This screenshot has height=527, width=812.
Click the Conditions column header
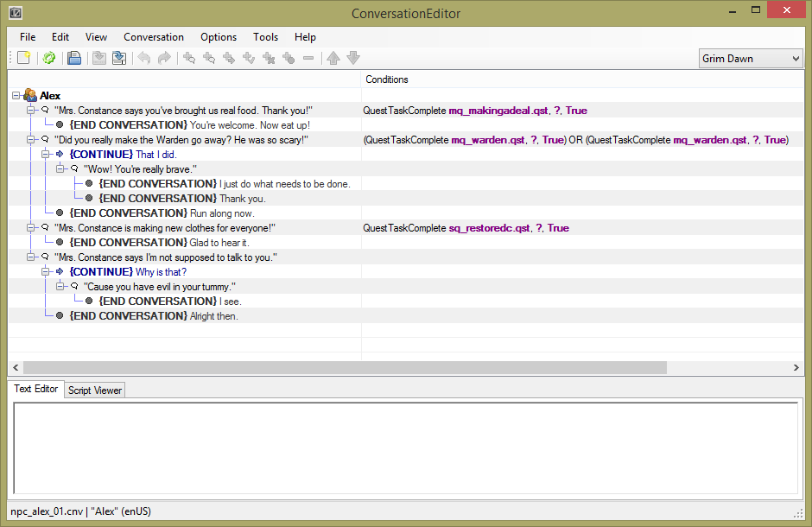coord(387,79)
